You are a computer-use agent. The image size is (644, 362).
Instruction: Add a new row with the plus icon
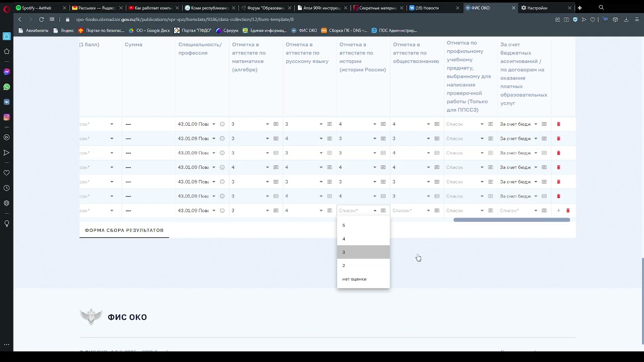point(558,211)
